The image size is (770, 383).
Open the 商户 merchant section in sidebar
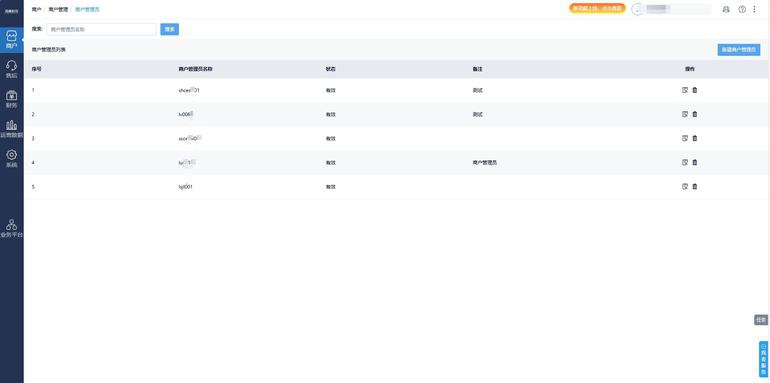point(11,40)
